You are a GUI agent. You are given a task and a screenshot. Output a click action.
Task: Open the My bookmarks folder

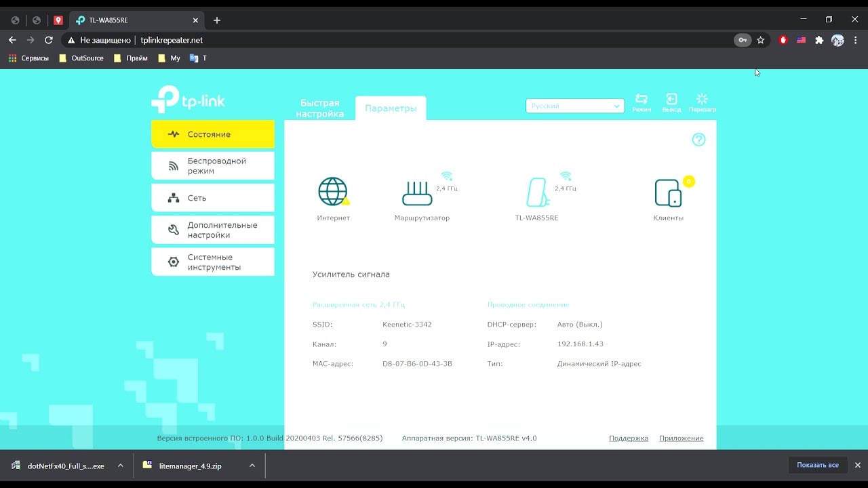point(169,58)
